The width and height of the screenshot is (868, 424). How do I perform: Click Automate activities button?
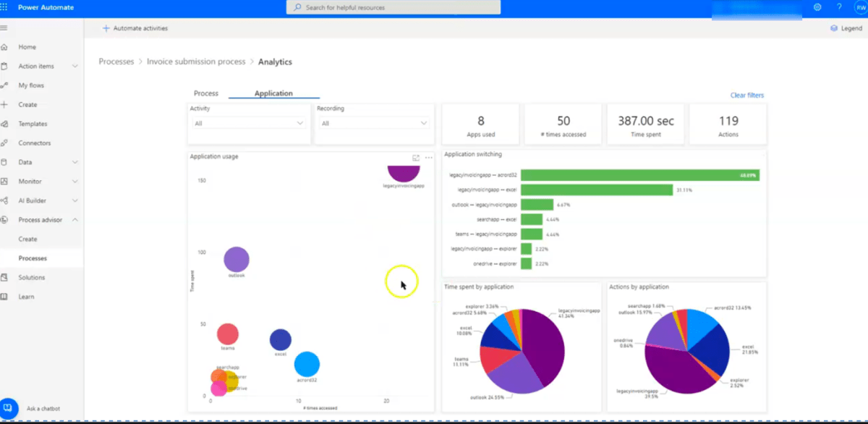[x=135, y=28]
